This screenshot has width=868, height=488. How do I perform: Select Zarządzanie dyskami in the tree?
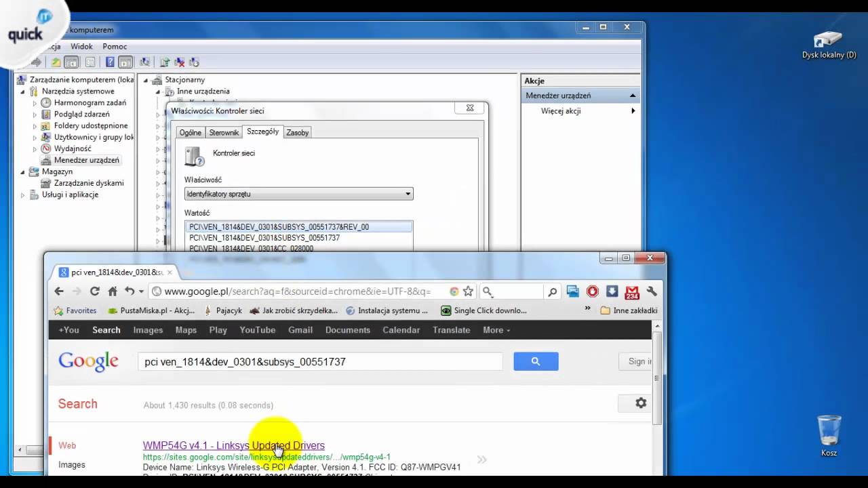click(89, 183)
